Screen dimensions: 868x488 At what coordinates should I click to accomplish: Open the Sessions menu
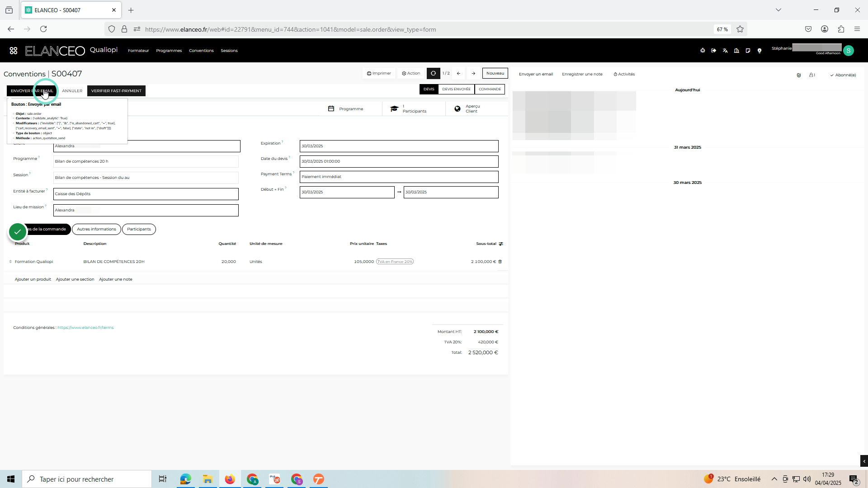point(229,51)
